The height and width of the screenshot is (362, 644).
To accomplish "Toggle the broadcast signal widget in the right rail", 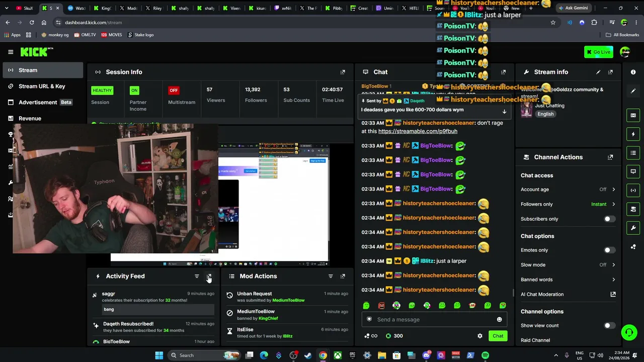I will click(x=633, y=190).
